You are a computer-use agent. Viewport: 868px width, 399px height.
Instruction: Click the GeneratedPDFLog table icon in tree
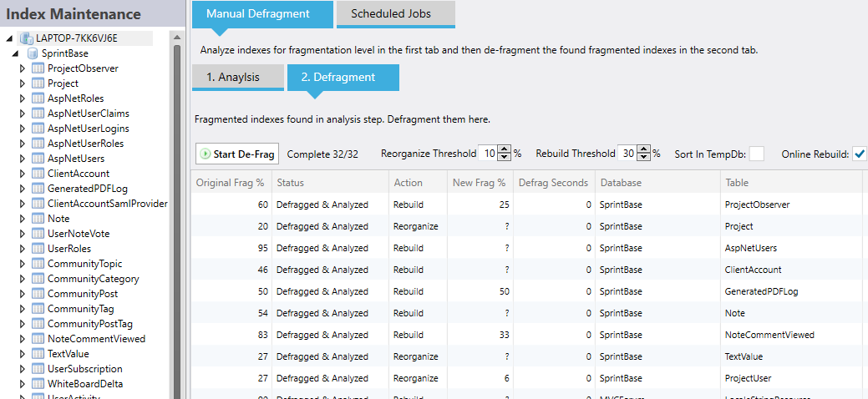point(38,189)
